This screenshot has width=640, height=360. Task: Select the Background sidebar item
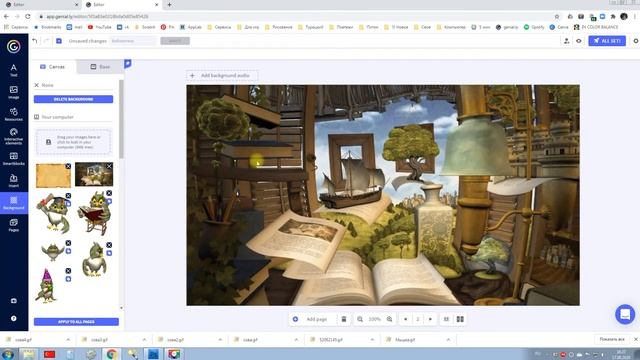coord(13,202)
